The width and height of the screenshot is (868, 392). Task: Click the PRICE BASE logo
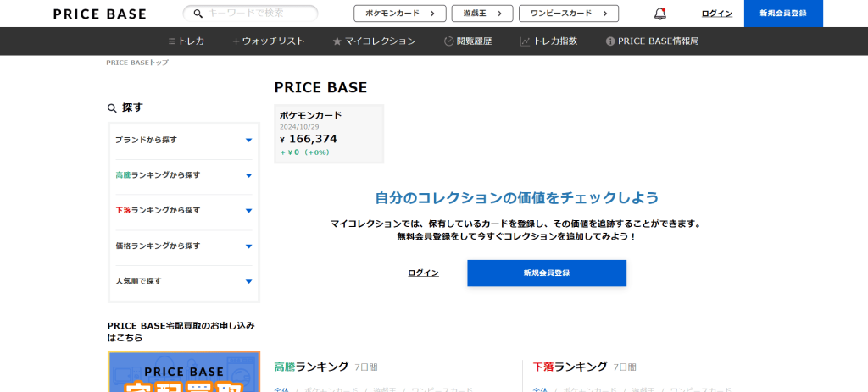pyautogui.click(x=100, y=14)
